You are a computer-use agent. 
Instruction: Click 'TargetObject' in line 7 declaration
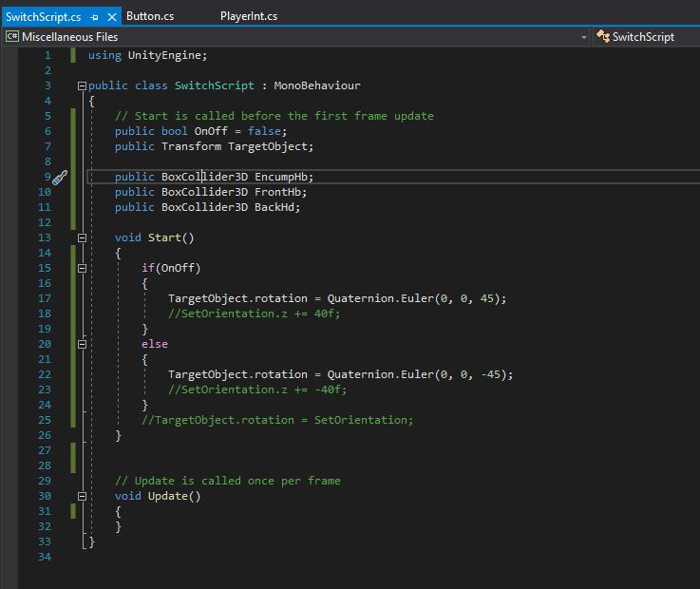click(268, 146)
